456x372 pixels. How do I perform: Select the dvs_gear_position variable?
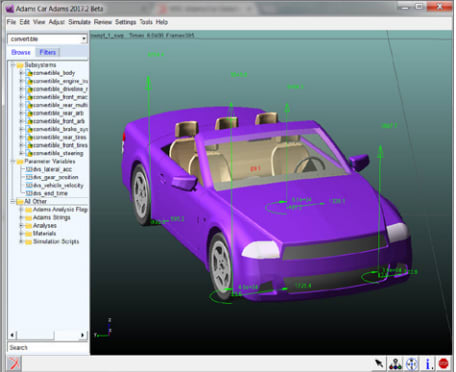point(52,178)
